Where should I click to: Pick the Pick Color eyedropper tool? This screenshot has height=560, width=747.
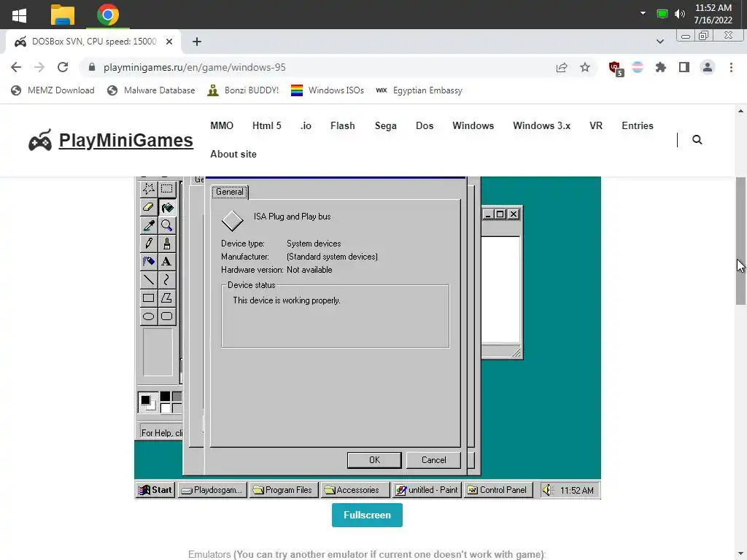pos(149,225)
